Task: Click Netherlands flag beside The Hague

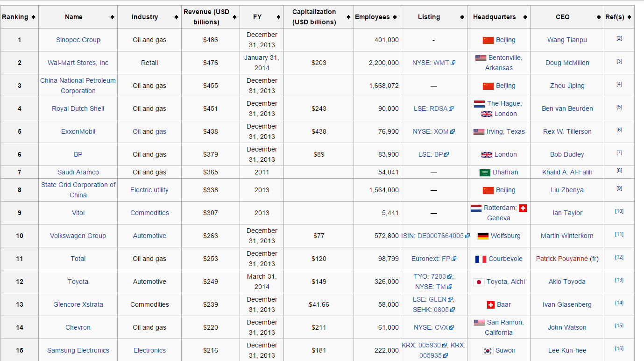Action: click(480, 104)
